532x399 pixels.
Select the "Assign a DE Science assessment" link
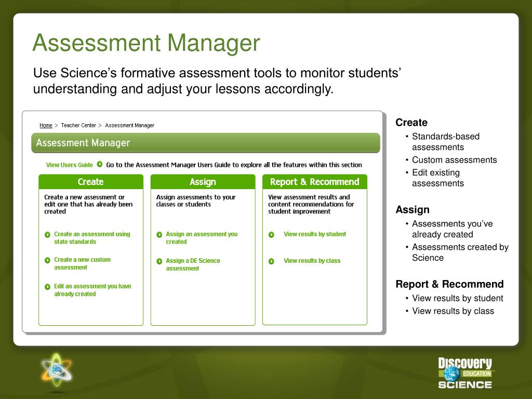pos(193,264)
